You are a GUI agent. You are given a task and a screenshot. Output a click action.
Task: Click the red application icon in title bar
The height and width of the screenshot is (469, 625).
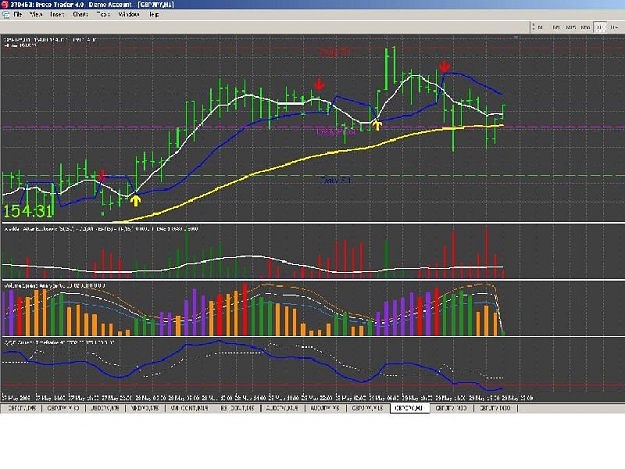pos(4,4)
